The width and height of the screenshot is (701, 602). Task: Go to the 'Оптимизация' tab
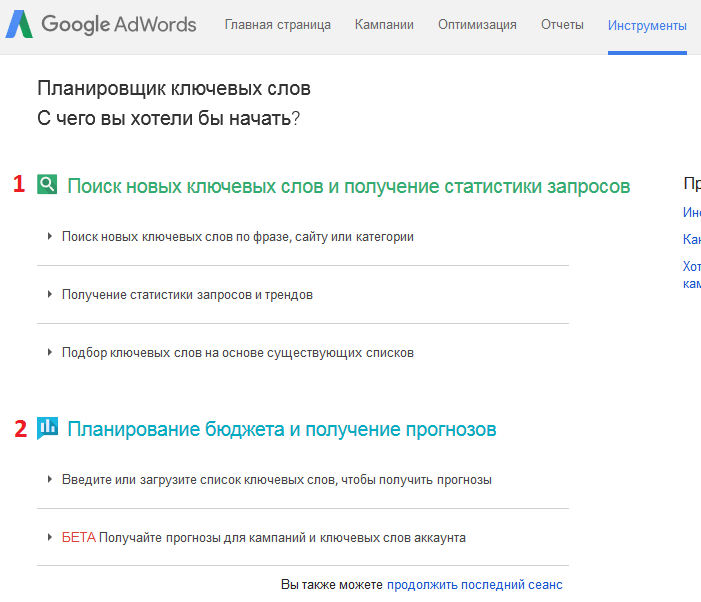coord(477,25)
